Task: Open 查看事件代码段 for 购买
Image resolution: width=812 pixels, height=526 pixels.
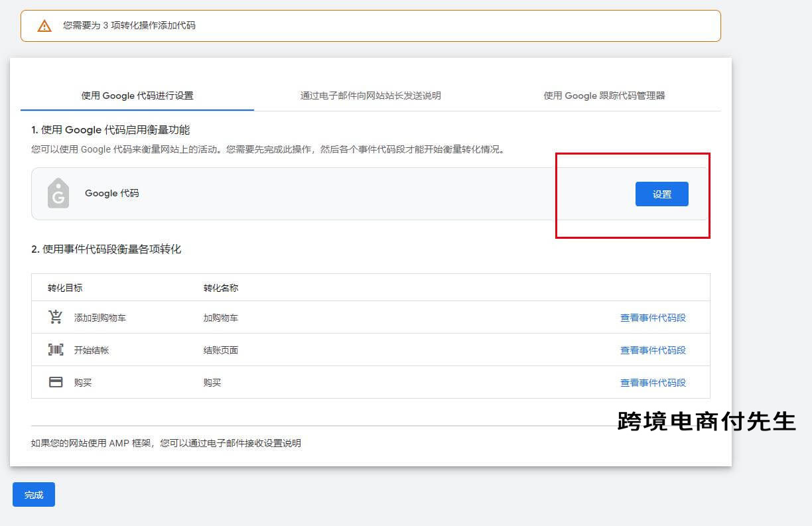Action: [x=653, y=382]
